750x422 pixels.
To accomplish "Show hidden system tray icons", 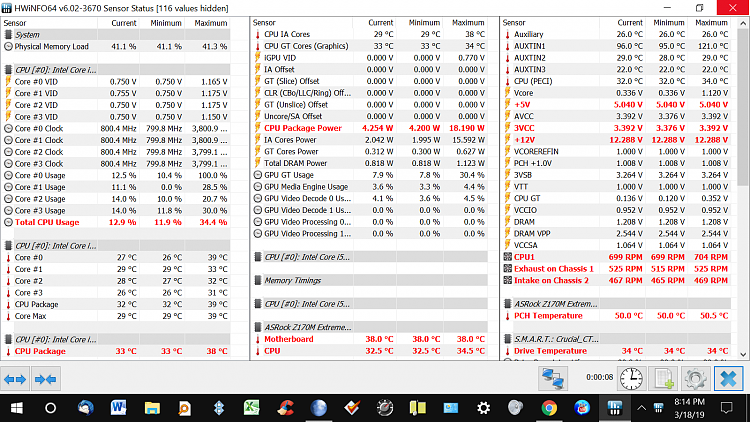I will pos(641,408).
